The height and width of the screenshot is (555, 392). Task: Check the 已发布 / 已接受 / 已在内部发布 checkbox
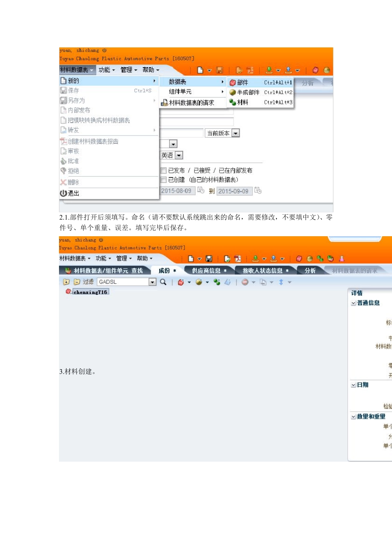pyautogui.click(x=164, y=171)
